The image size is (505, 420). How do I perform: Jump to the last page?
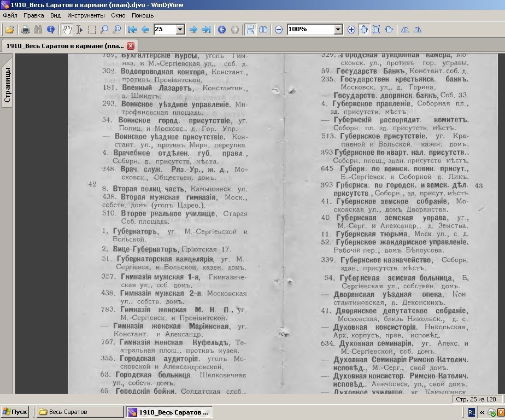[x=206, y=30]
